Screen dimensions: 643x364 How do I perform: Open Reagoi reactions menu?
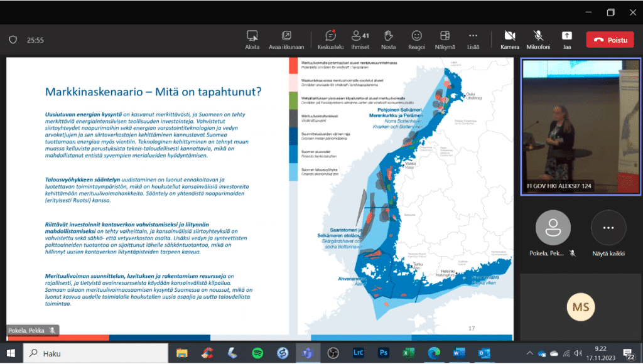point(417,40)
